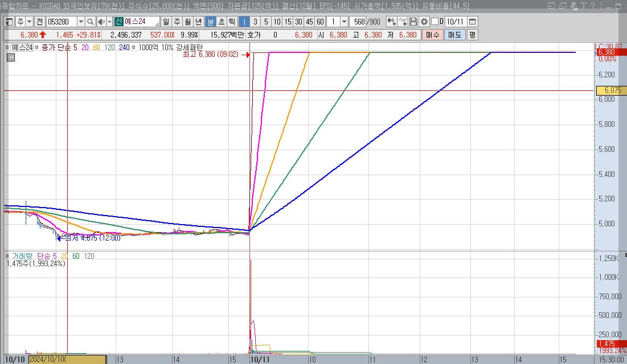
Task: Select the 1-minute interval
Action: click(x=244, y=22)
